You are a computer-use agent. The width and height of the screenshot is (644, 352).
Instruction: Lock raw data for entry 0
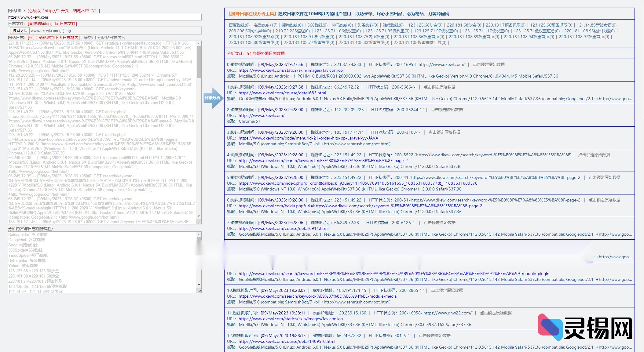click(488, 64)
